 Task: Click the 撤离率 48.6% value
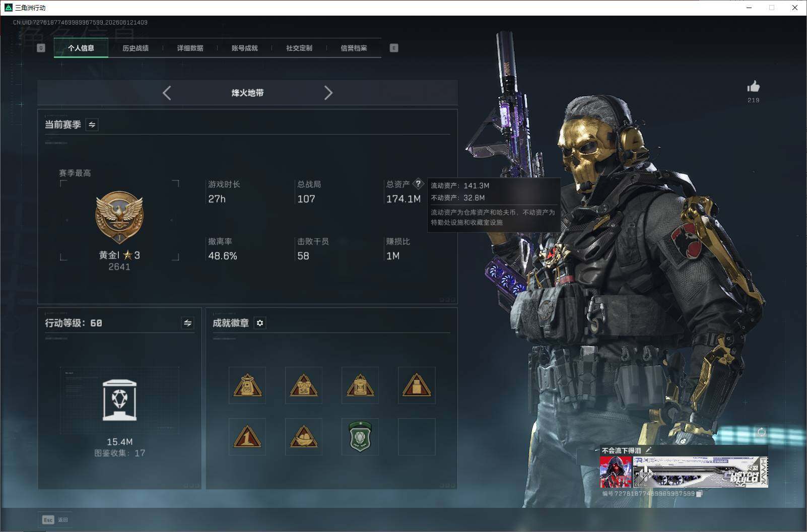tap(223, 256)
